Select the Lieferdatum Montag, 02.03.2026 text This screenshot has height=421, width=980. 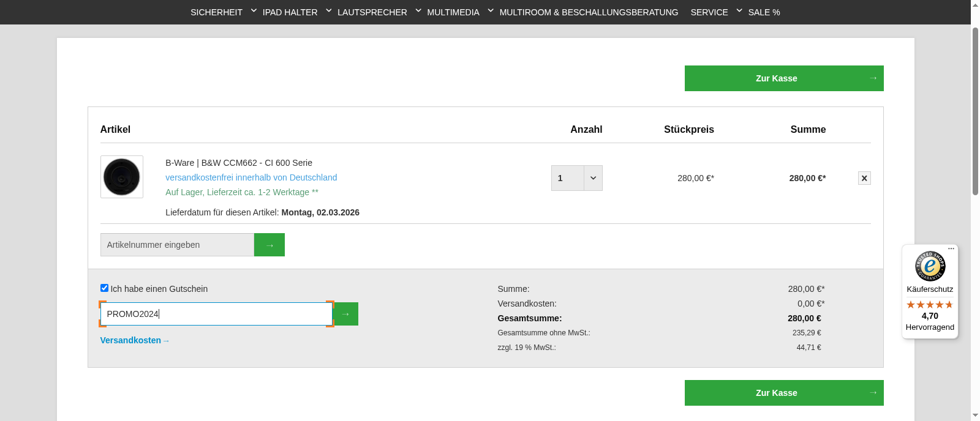click(320, 212)
